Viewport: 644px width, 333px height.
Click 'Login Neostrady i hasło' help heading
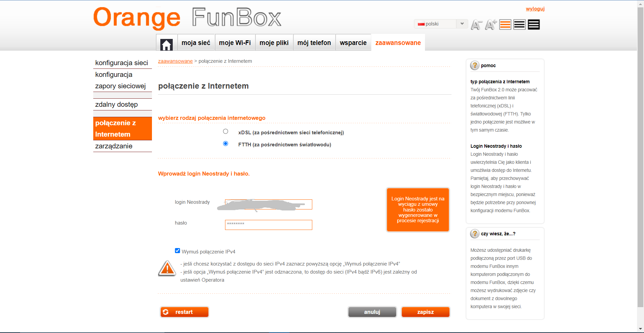pos(496,146)
